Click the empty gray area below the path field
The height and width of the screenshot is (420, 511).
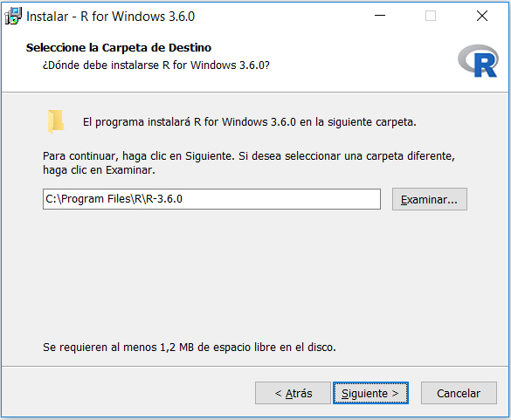254,273
